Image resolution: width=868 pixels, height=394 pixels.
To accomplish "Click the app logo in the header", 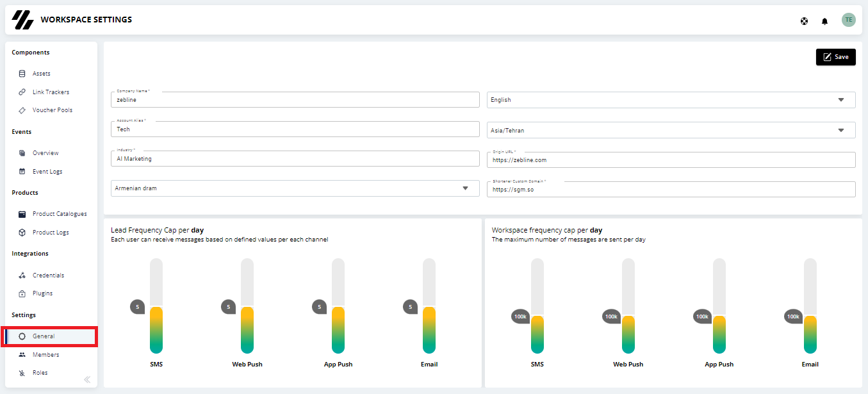I will pyautogui.click(x=22, y=20).
